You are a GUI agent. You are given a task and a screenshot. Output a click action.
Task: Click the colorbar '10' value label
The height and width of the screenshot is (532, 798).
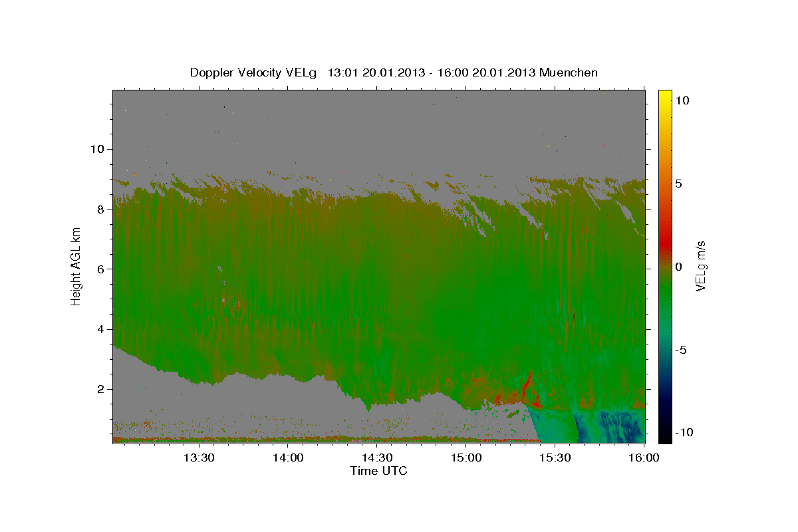click(x=682, y=100)
